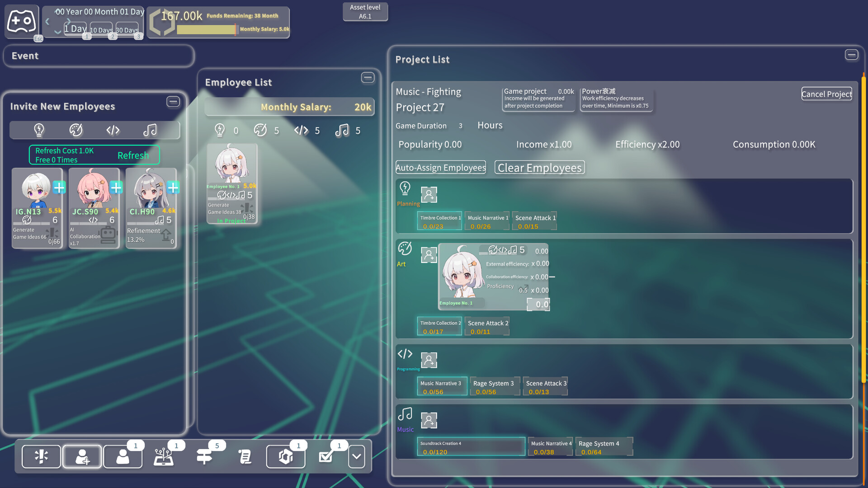Screen dimensions: 868x488
Task: Open the checkmark tasks panel in bottom toolbar
Action: point(326,456)
